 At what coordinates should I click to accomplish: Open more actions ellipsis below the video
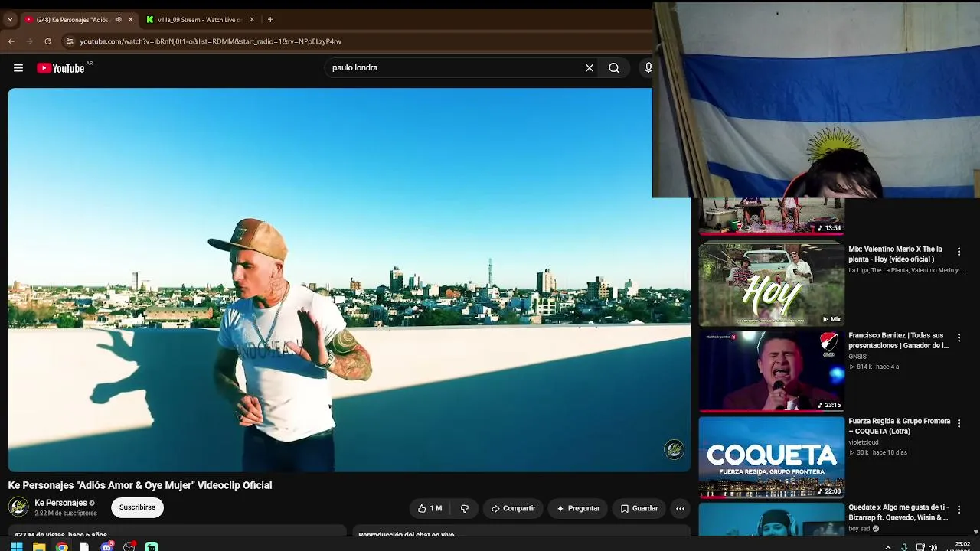click(680, 508)
